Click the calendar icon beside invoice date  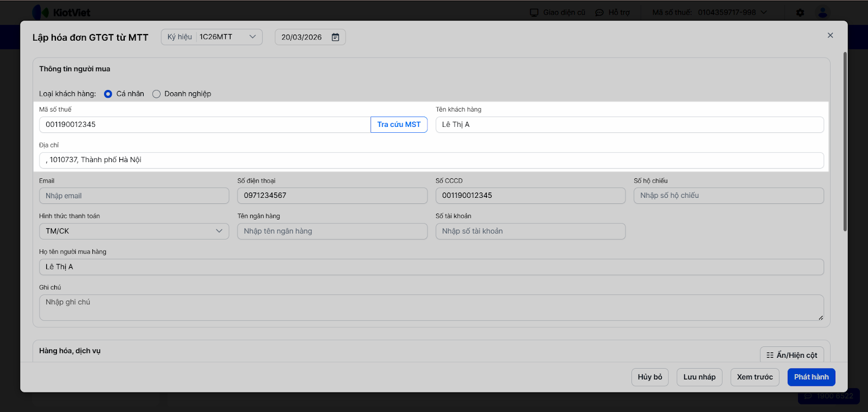click(x=335, y=37)
